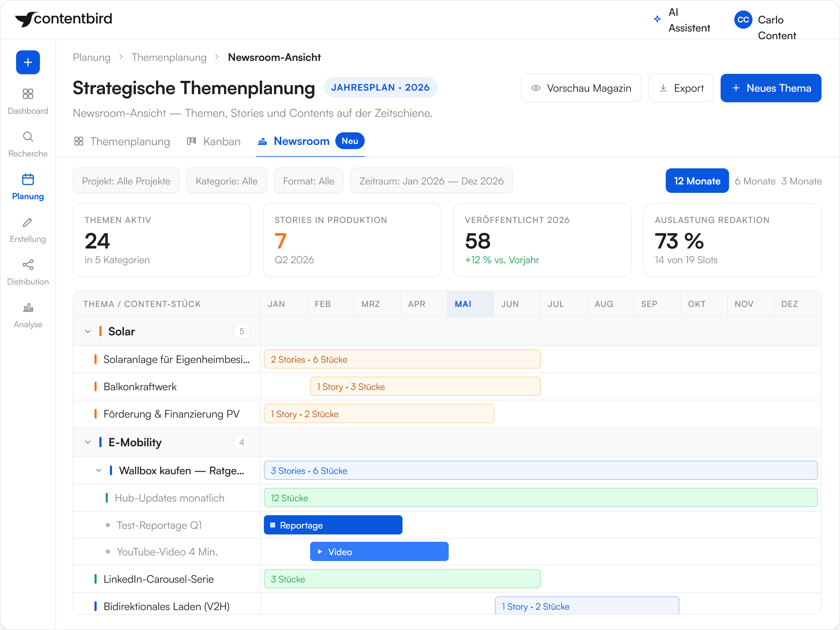Switch to the Themenplanung tab

coord(122,141)
